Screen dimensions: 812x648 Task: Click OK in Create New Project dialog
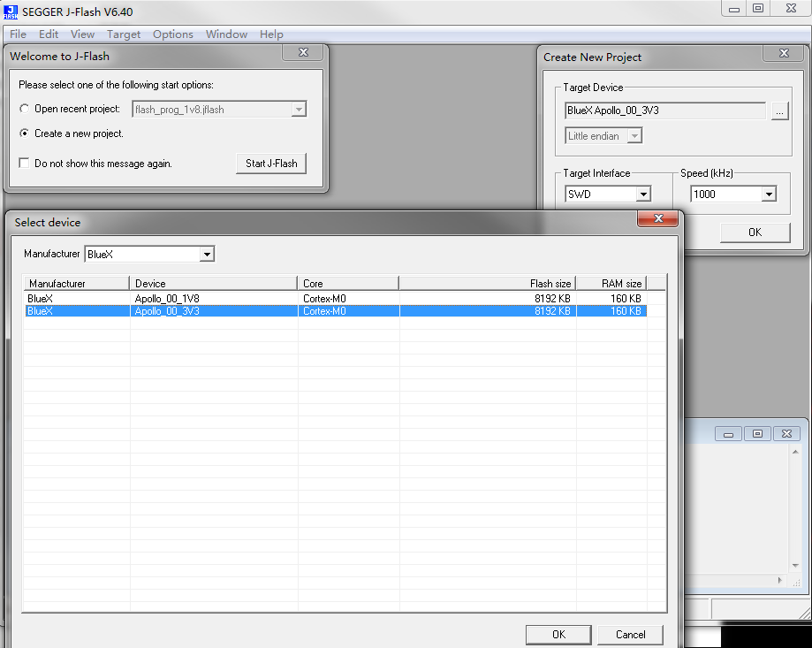coord(755,233)
